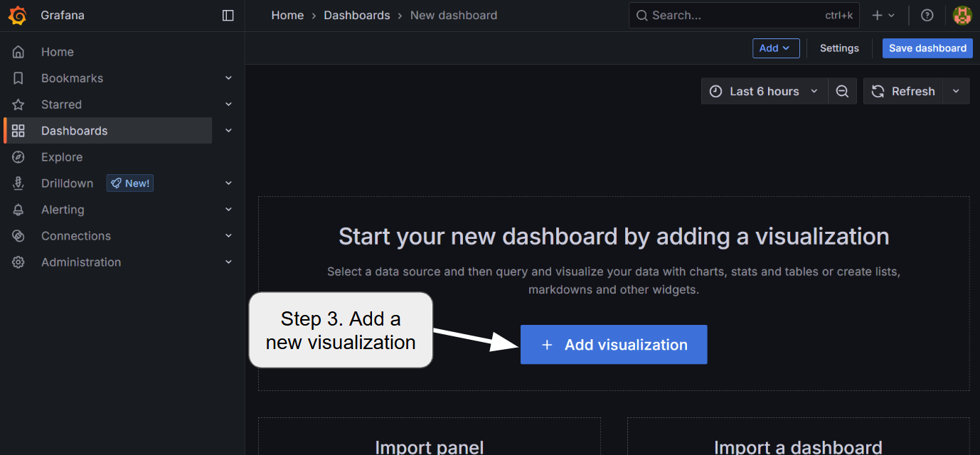980x455 pixels.
Task: Click the Save dashboard button
Action: [x=927, y=48]
